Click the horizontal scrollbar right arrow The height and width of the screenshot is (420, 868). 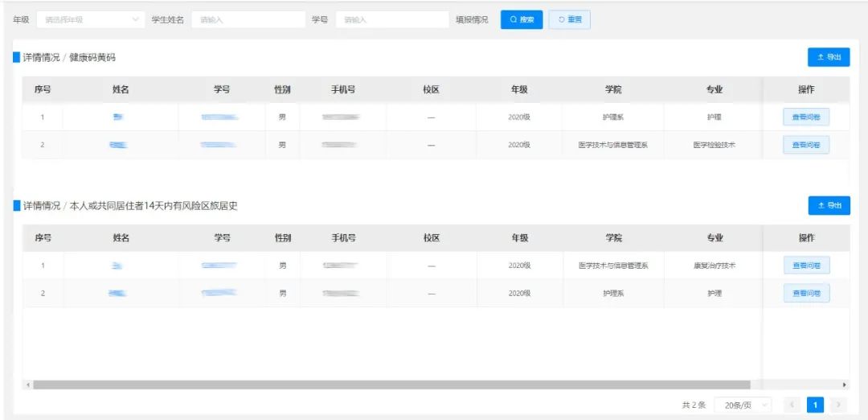844,385
